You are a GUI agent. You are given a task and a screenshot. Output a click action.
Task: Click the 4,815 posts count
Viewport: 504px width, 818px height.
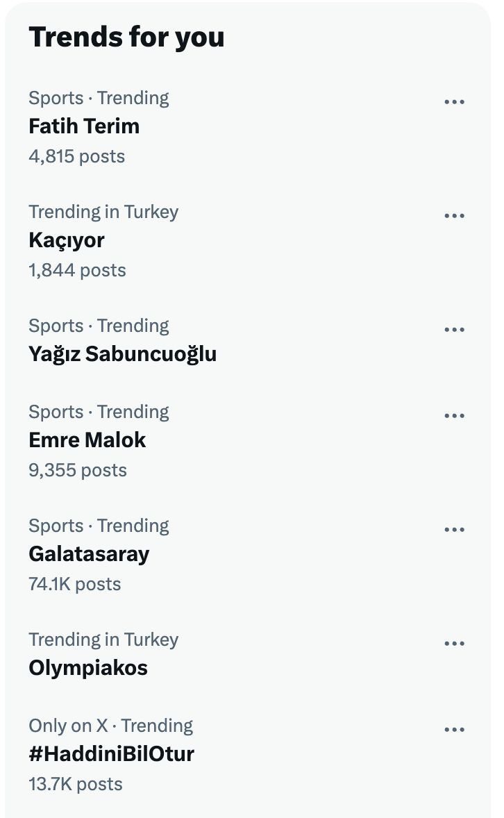pos(77,156)
